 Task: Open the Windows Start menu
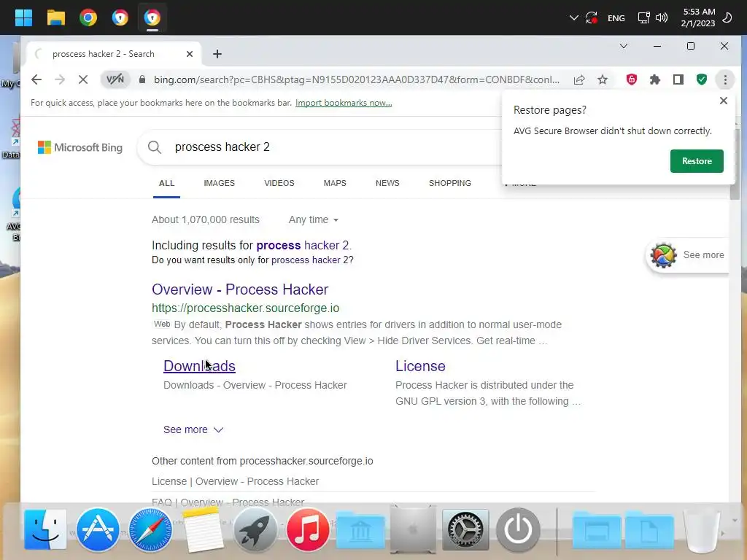(23, 17)
